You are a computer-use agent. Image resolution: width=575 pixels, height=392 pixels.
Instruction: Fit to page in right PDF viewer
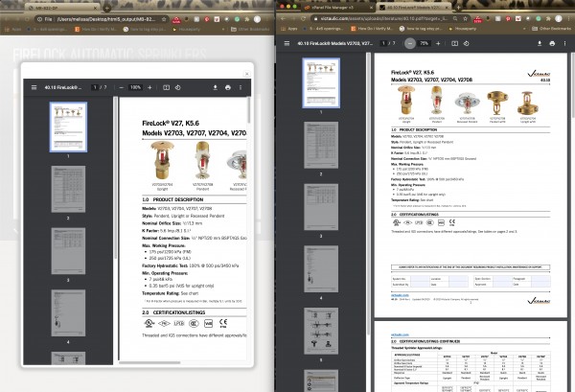pyautogui.click(x=454, y=43)
